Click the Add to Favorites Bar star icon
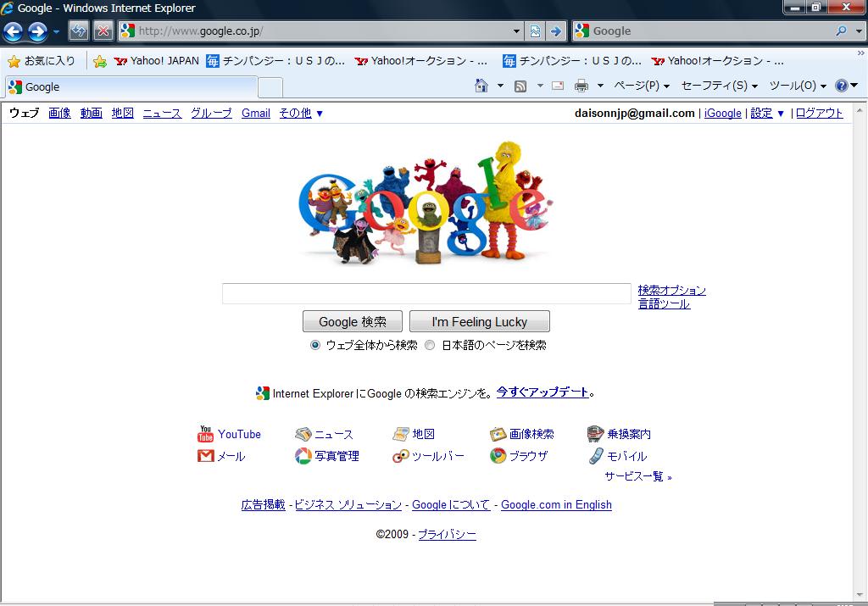The image size is (868, 606). point(100,61)
